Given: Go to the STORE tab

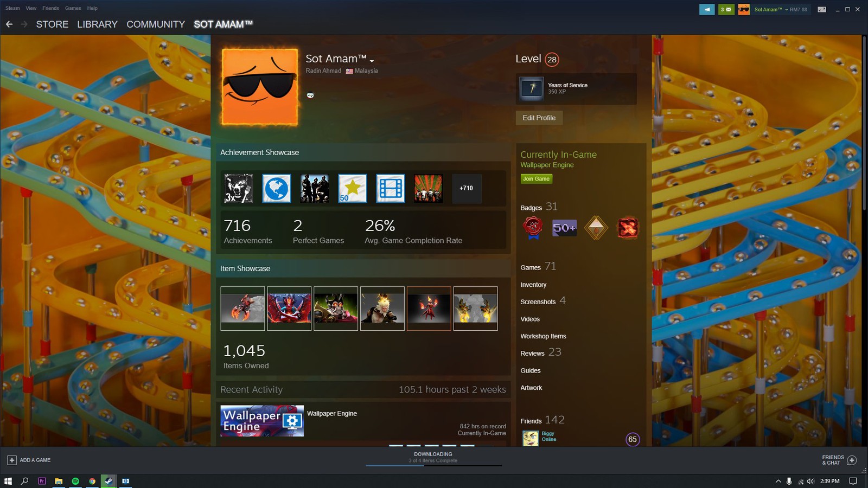Looking at the screenshot, I should (x=52, y=24).
